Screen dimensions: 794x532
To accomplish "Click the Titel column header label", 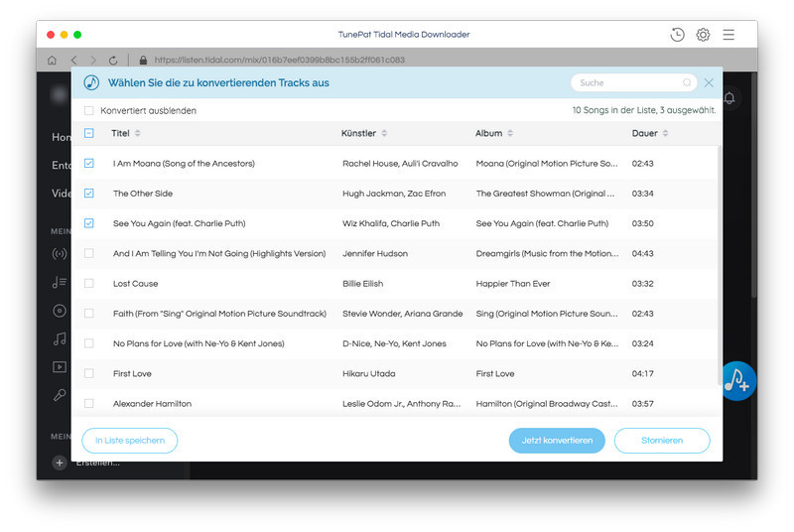I will point(120,133).
